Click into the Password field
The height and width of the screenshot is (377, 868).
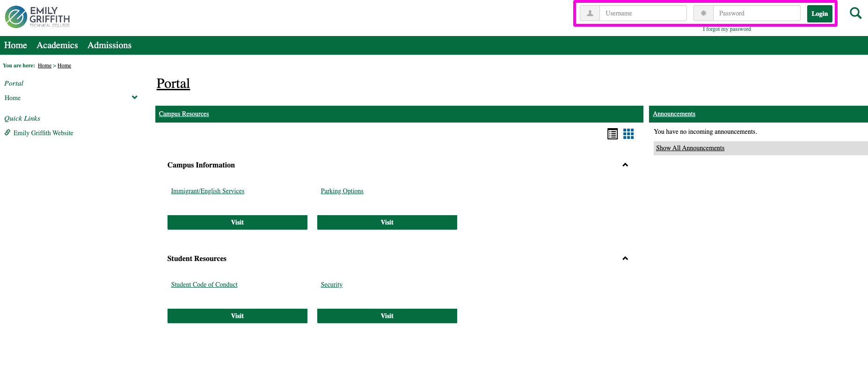tap(756, 14)
